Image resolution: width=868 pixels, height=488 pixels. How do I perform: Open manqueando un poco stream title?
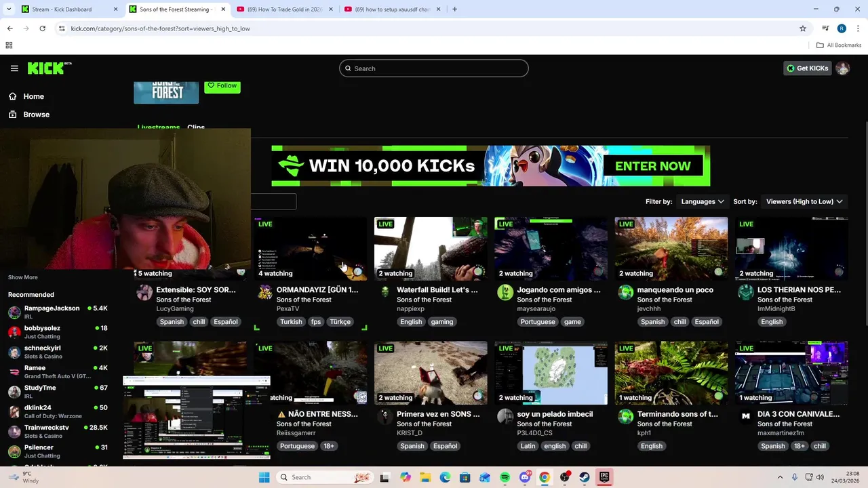coord(675,290)
